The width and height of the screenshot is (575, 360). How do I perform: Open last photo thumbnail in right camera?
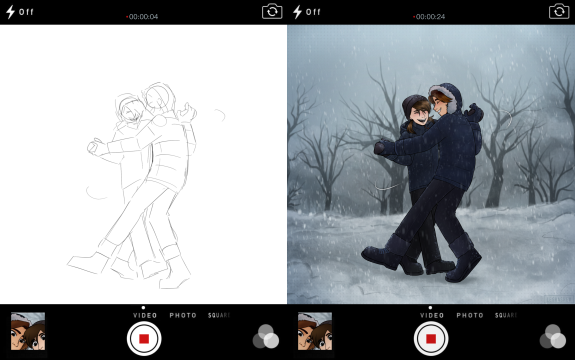(x=315, y=331)
